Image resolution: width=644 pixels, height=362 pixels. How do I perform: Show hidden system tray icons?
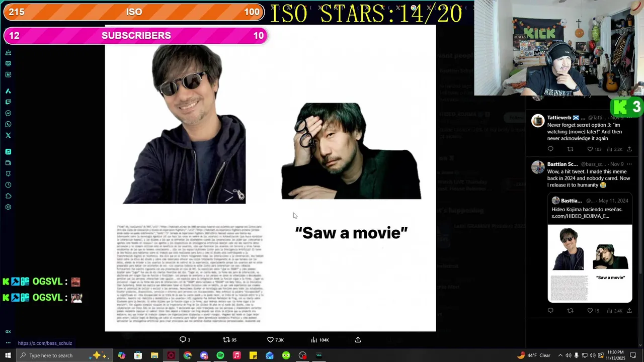pos(560,355)
